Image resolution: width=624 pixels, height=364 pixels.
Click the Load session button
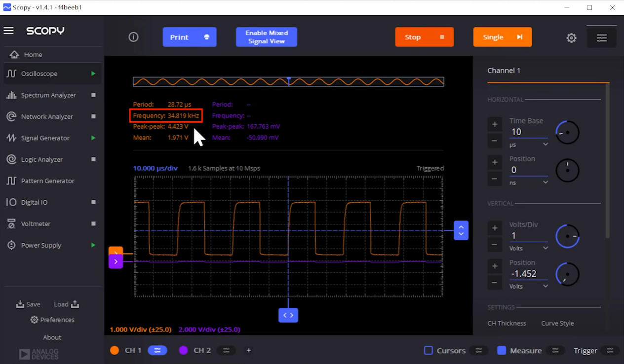67,304
